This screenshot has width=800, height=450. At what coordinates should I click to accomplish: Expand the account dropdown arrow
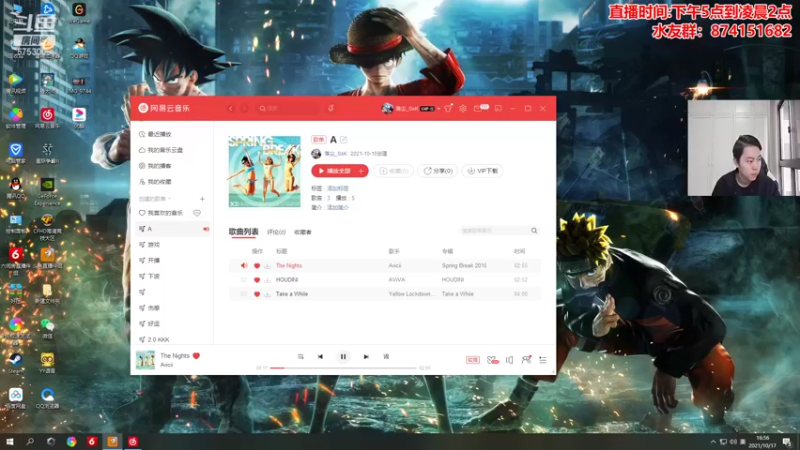(x=438, y=109)
